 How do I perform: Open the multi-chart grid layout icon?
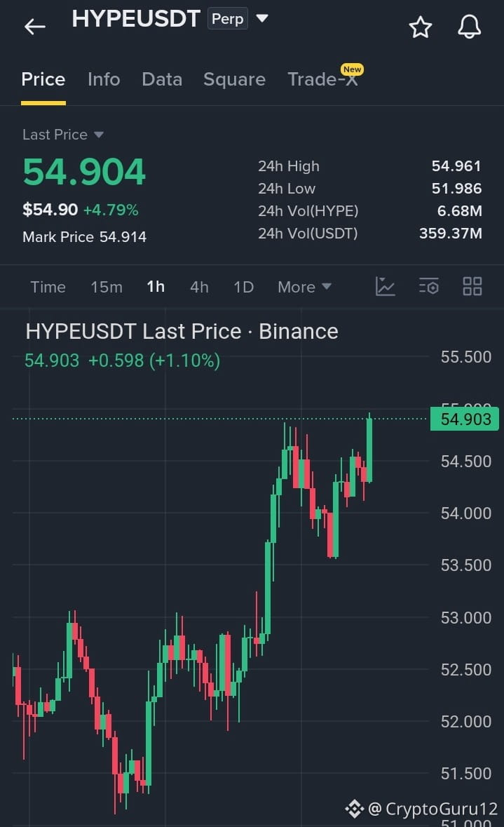(472, 286)
